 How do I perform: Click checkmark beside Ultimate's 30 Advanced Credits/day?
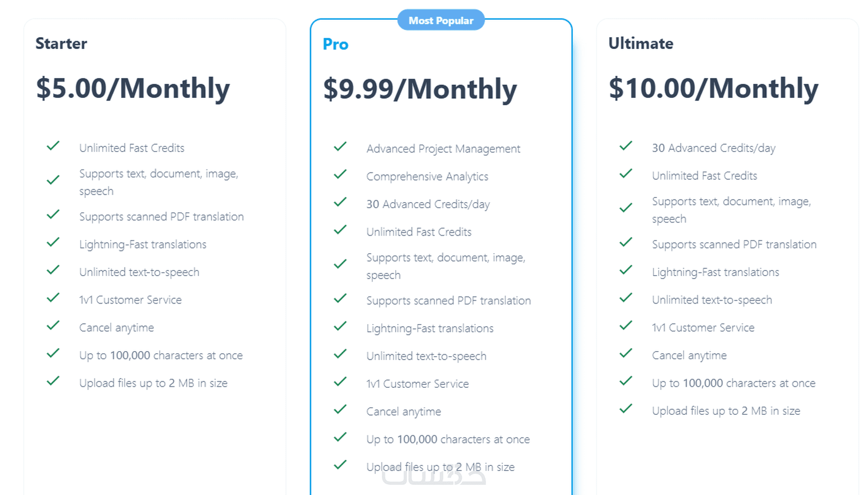625,146
